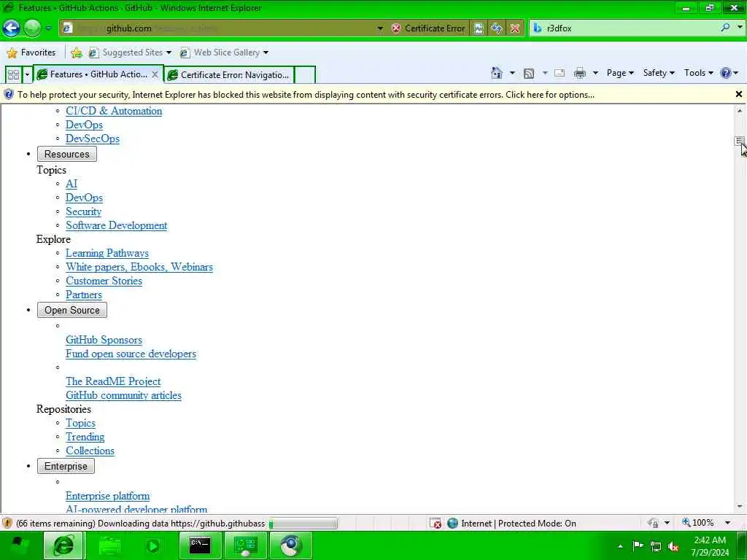This screenshot has height=560, width=747.
Task: Open the Favorites star button
Action: [x=31, y=52]
